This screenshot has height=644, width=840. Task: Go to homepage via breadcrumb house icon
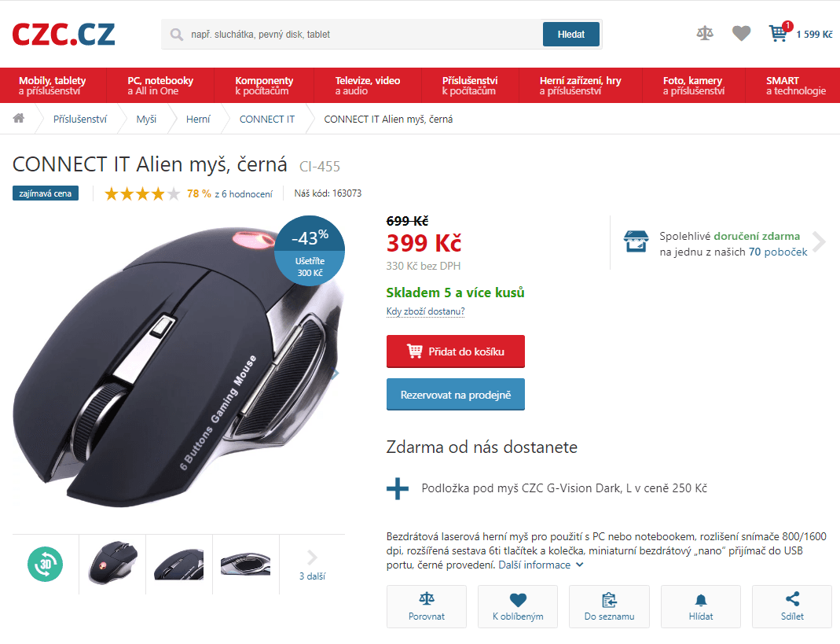tap(19, 119)
